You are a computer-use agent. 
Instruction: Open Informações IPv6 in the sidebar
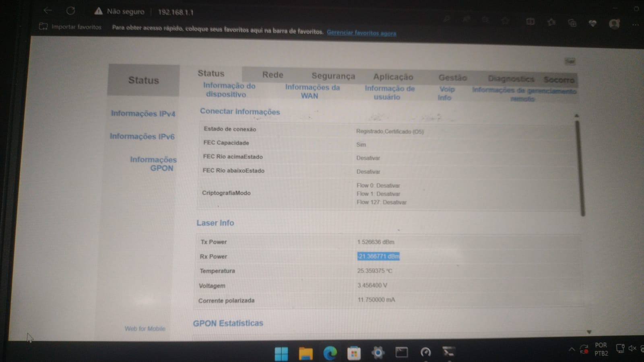142,136
